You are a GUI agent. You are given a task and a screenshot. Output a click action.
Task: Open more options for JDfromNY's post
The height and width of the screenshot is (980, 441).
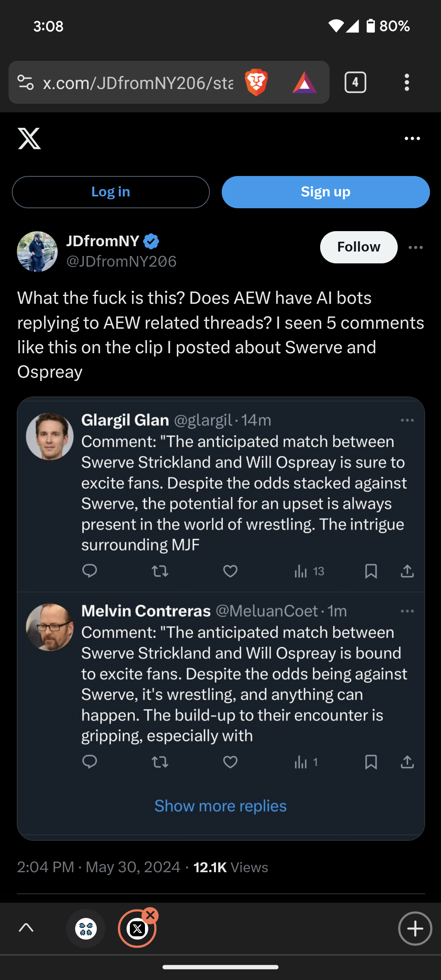pos(415,247)
